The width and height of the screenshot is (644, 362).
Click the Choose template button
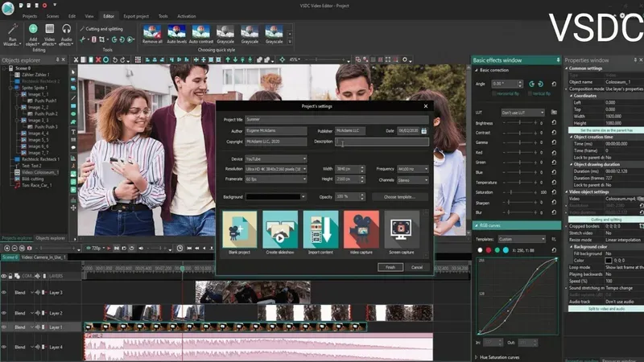click(x=399, y=197)
